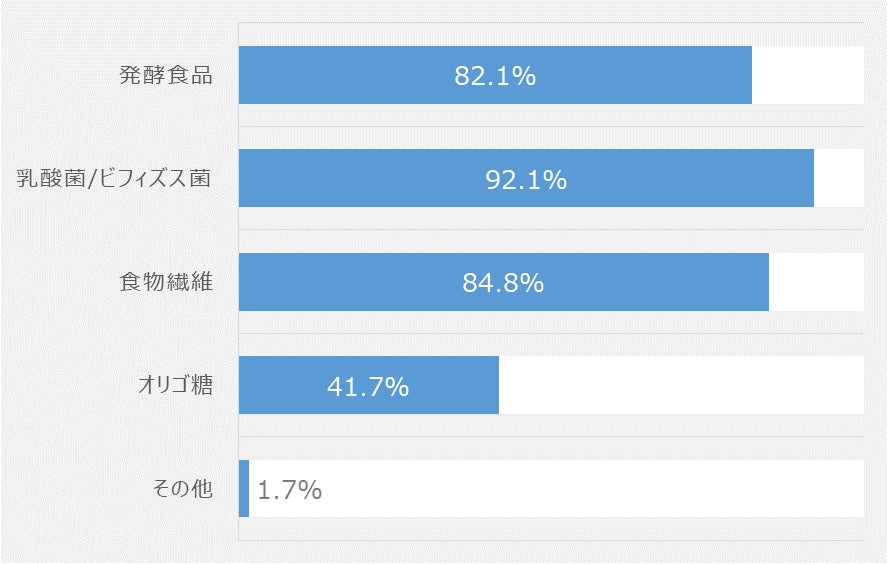Click white remainder of 食物繊維 bar
This screenshot has width=887, height=564.
coord(816,282)
